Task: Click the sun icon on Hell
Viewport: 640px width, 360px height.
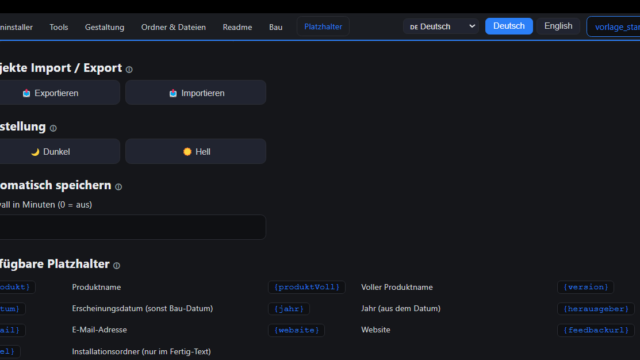Action: 187,152
